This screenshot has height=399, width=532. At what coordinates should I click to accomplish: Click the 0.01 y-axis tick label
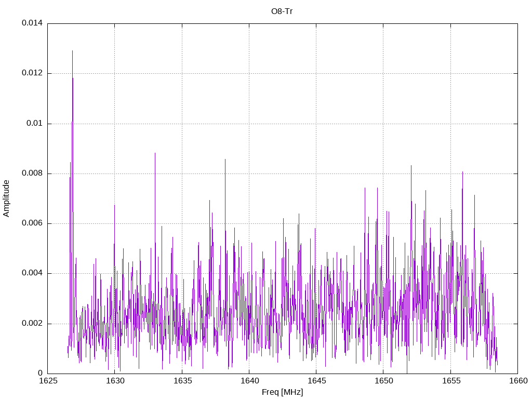pos(34,124)
